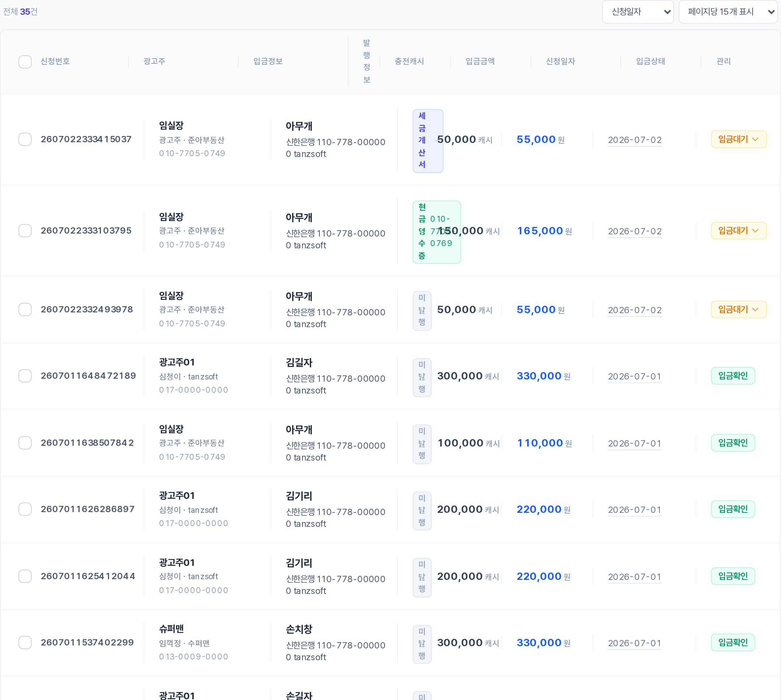The width and height of the screenshot is (781, 700).
Task: Click the 110,000 원 deposit amount
Action: click(544, 443)
